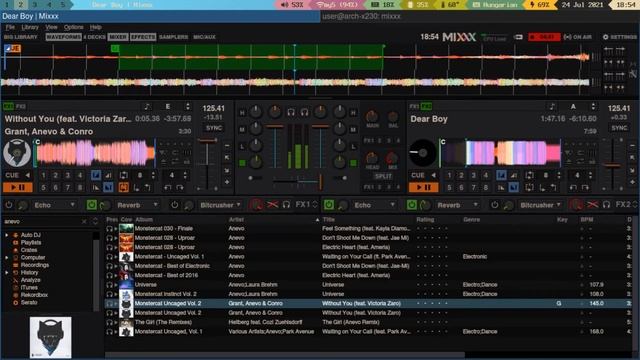Image resolution: width=640 pixels, height=360 pixels.
Task: Toggle Deck 1 headphone pre-listen icon
Action: click(x=291, y=111)
